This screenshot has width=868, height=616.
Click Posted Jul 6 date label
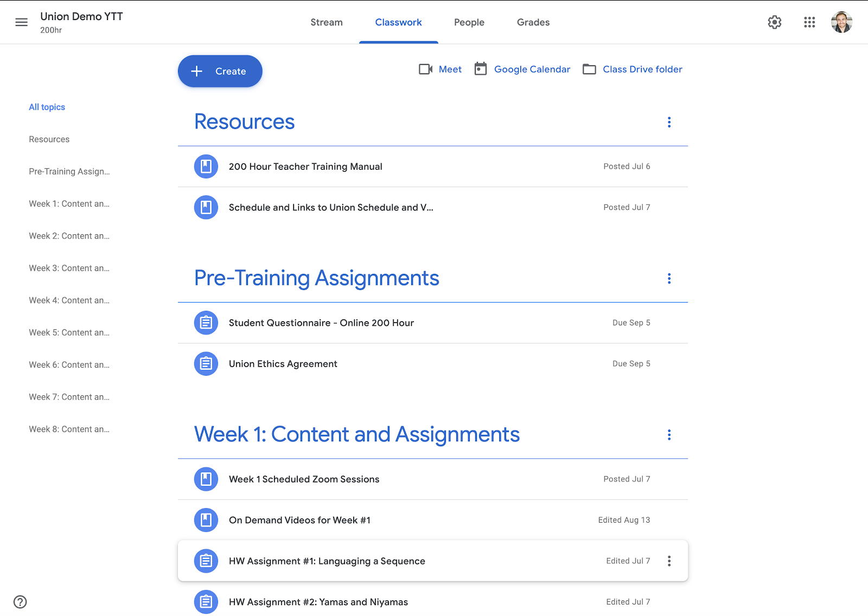click(x=627, y=166)
